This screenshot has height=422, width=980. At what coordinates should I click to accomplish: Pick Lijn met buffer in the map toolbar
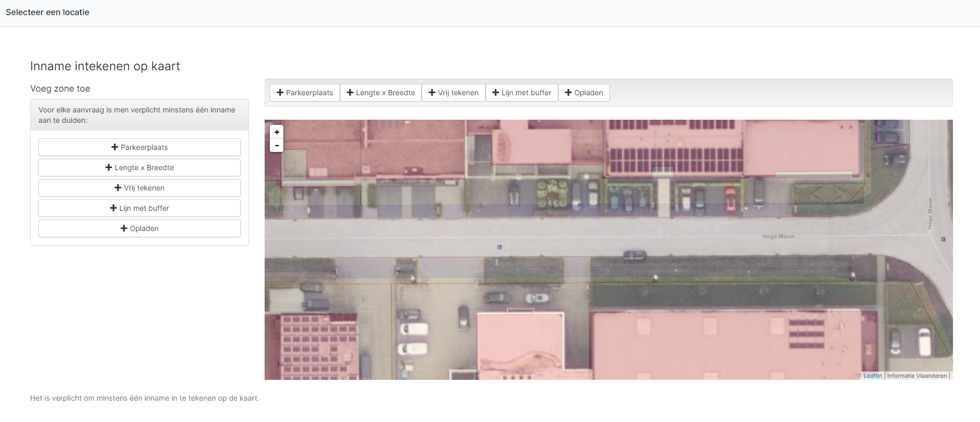[521, 93]
